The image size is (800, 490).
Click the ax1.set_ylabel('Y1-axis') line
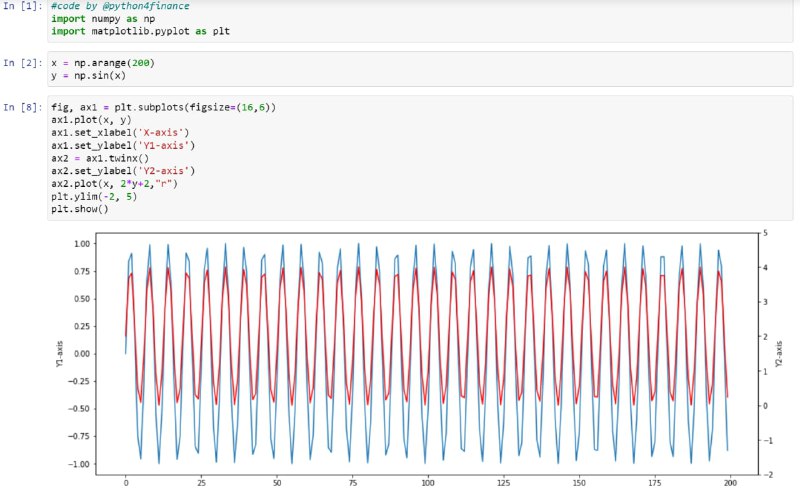(123, 145)
